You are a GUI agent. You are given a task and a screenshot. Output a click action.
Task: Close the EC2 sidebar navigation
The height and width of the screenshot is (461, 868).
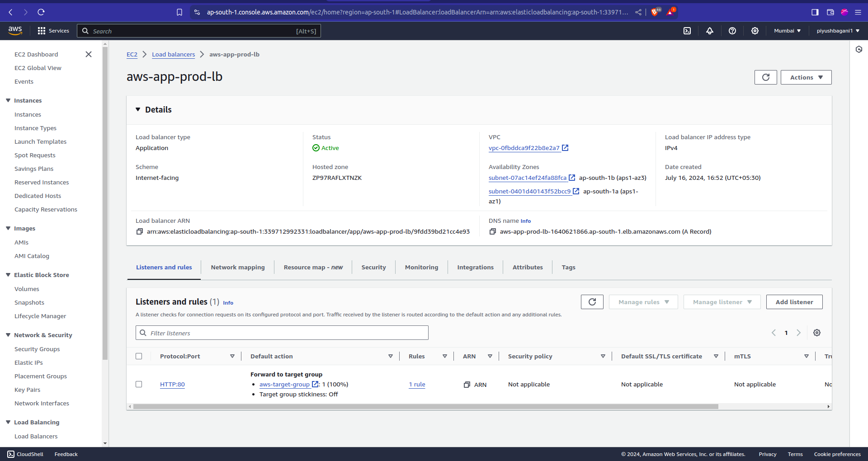coord(89,54)
